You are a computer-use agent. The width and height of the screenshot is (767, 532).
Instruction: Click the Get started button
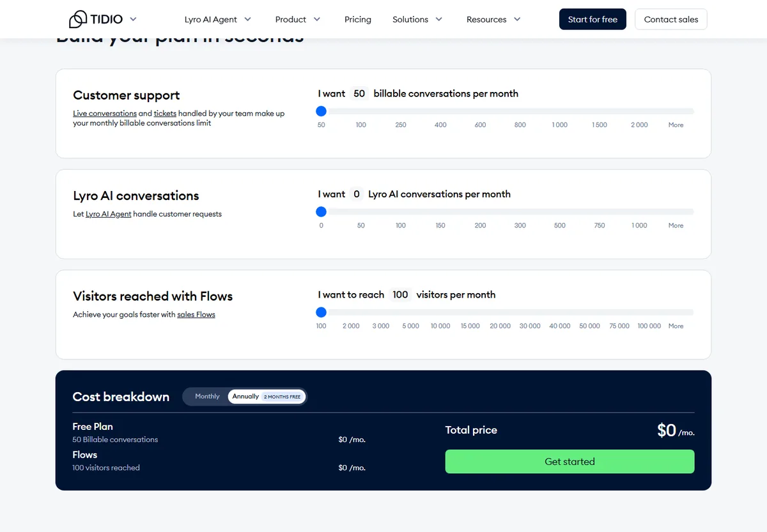click(x=569, y=462)
